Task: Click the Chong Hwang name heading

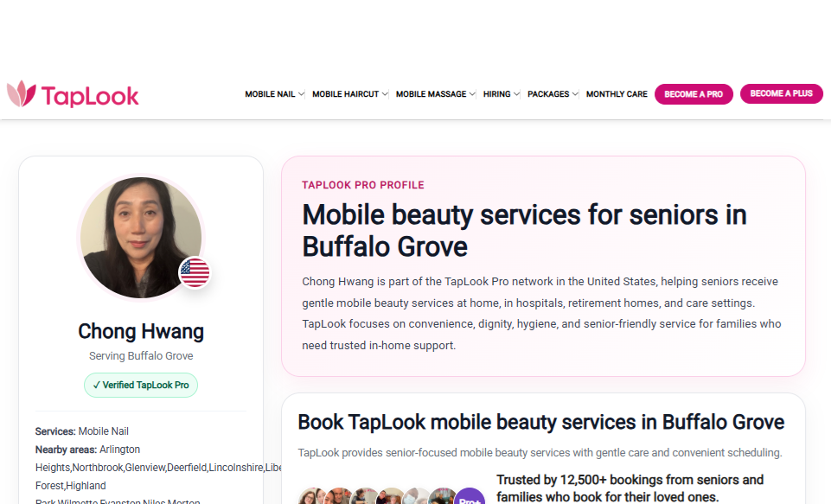Action: tap(141, 331)
